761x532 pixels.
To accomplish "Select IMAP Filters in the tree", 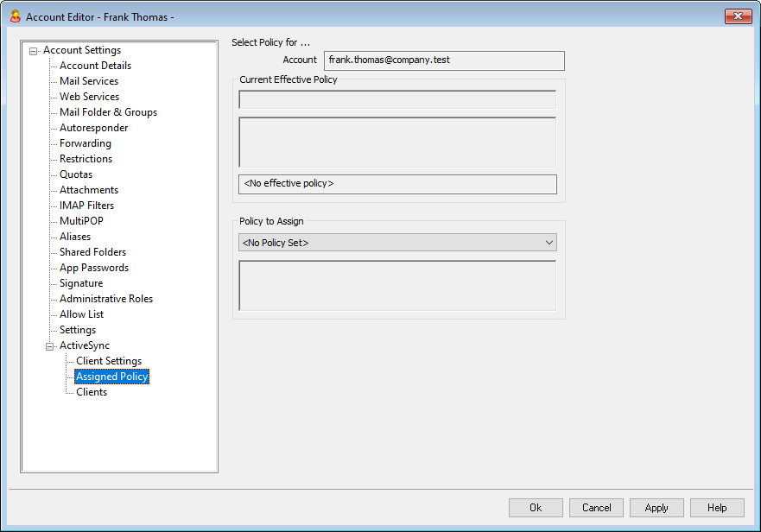I will (86, 206).
